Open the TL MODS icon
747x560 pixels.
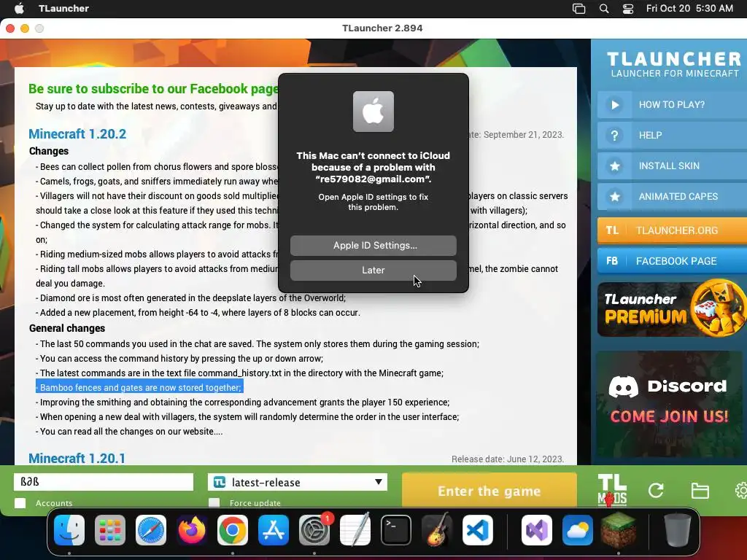(x=612, y=490)
